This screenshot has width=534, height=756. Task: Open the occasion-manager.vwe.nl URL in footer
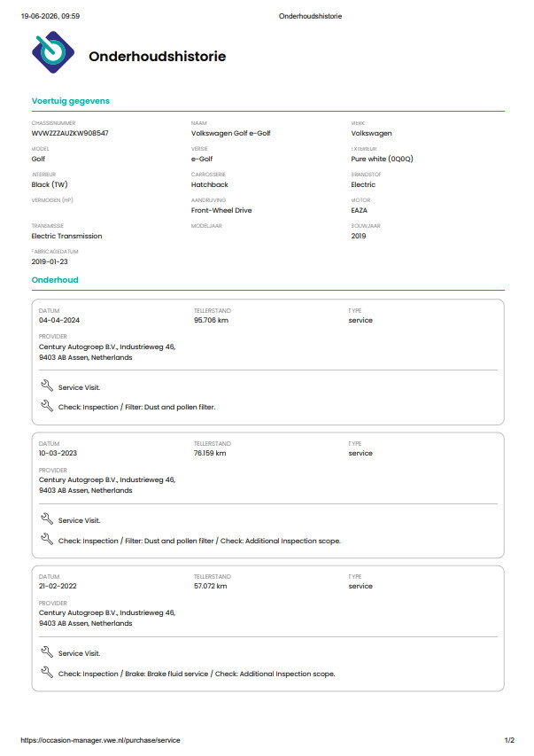coord(100,740)
